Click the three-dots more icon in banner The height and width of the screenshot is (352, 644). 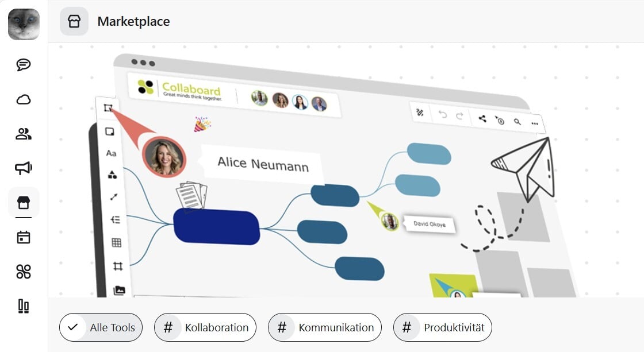pyautogui.click(x=535, y=123)
